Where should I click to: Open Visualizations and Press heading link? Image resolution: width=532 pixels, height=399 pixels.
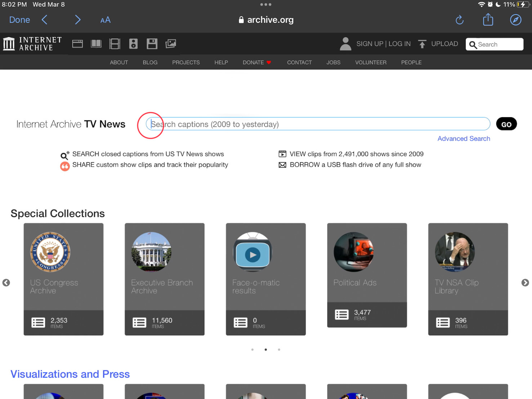coord(70,374)
